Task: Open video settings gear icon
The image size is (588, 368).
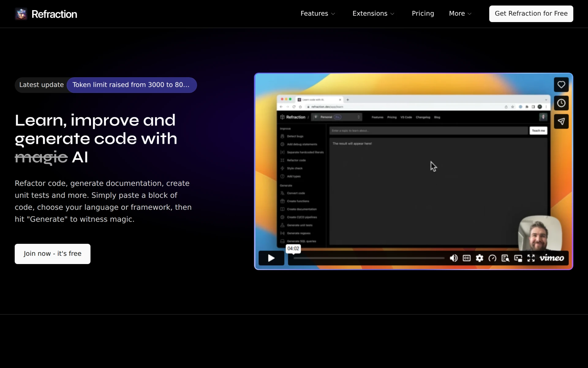Action: 480,258
